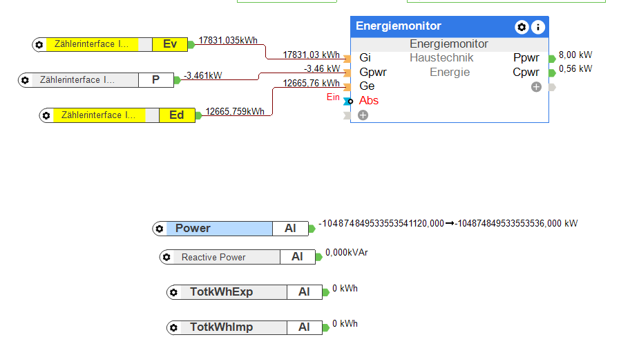Click the Ev output label
The height and width of the screenshot is (364, 630).
click(170, 45)
